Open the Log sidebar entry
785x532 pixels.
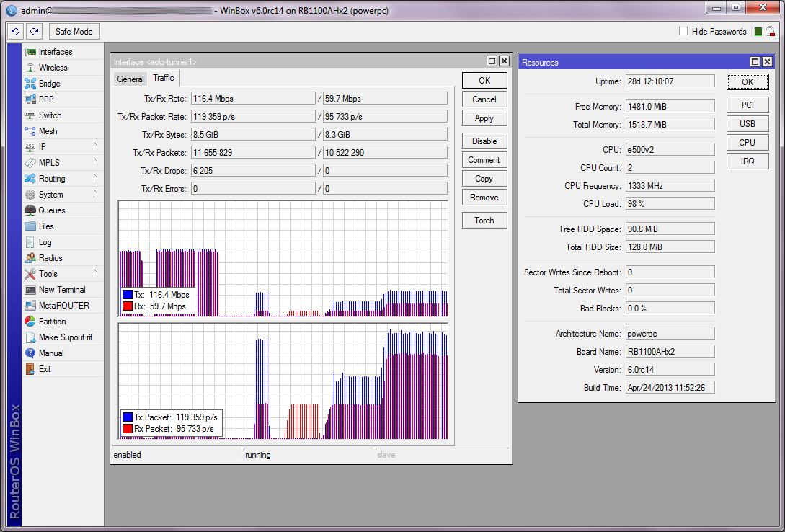click(45, 242)
